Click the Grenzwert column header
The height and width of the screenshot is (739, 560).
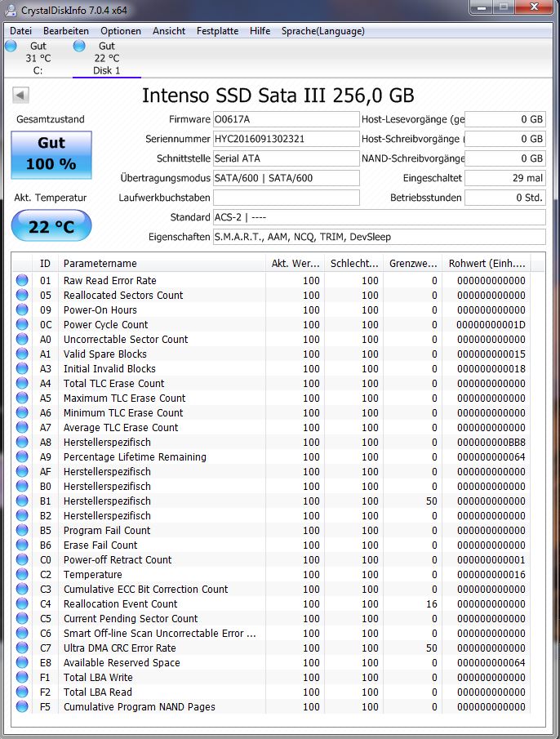412,264
